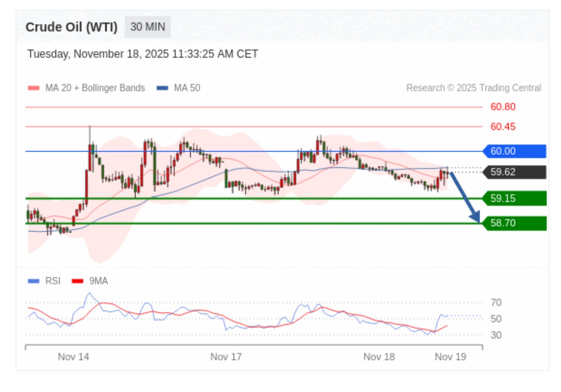This screenshot has width=561, height=392.
Task: Toggle the RSI legend entry
Action: pyautogui.click(x=52, y=281)
